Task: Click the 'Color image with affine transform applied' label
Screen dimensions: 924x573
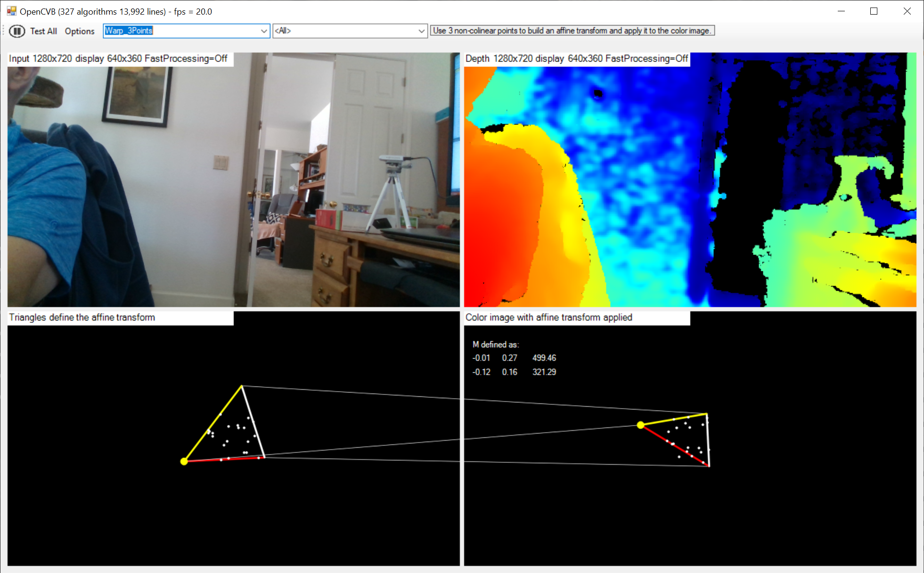Action: coord(549,318)
